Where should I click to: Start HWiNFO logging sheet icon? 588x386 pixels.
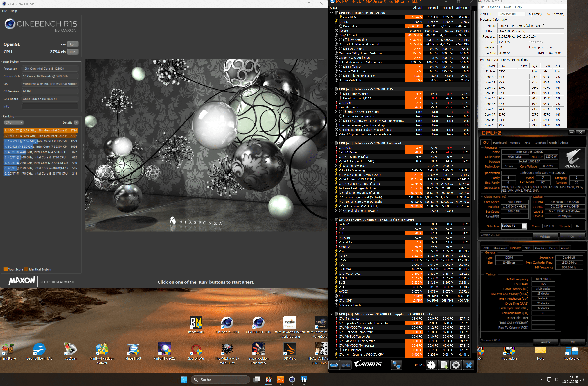(444, 365)
